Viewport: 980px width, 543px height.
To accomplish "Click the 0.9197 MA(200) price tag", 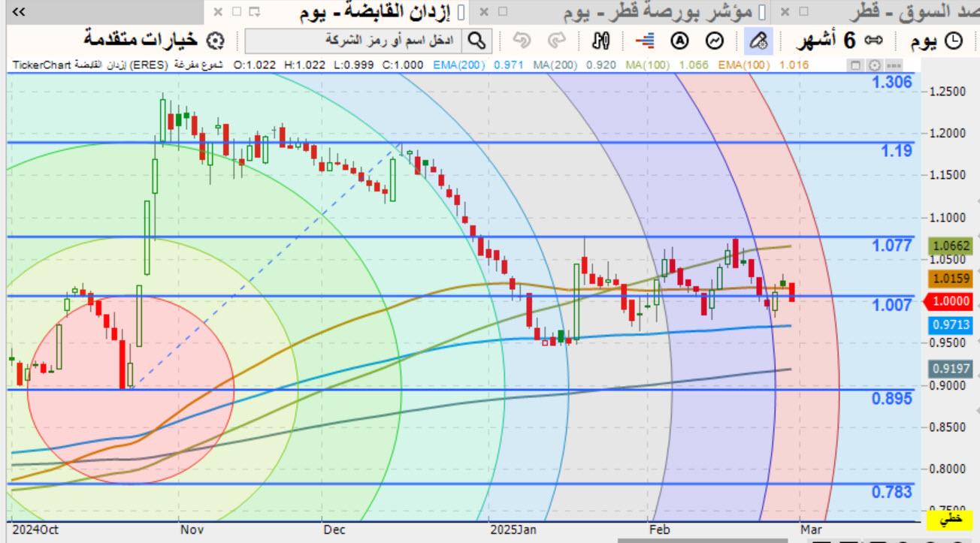I will [x=951, y=369].
